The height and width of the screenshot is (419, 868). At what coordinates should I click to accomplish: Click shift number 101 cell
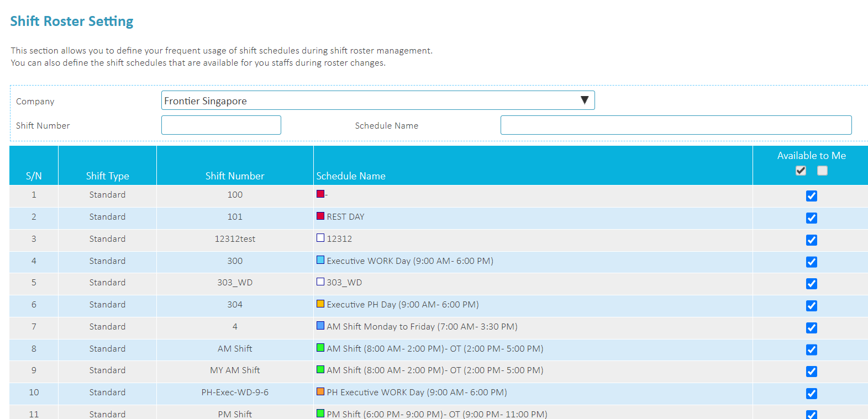(x=235, y=217)
